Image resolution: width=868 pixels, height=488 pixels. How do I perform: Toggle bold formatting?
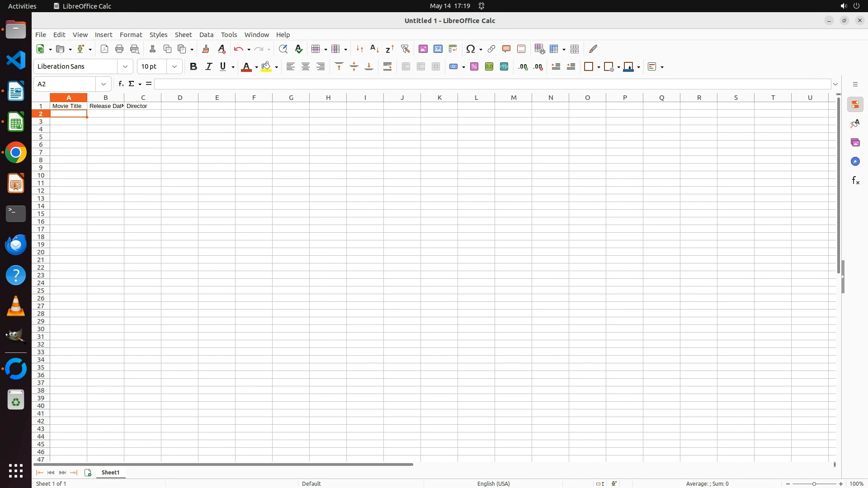(193, 67)
